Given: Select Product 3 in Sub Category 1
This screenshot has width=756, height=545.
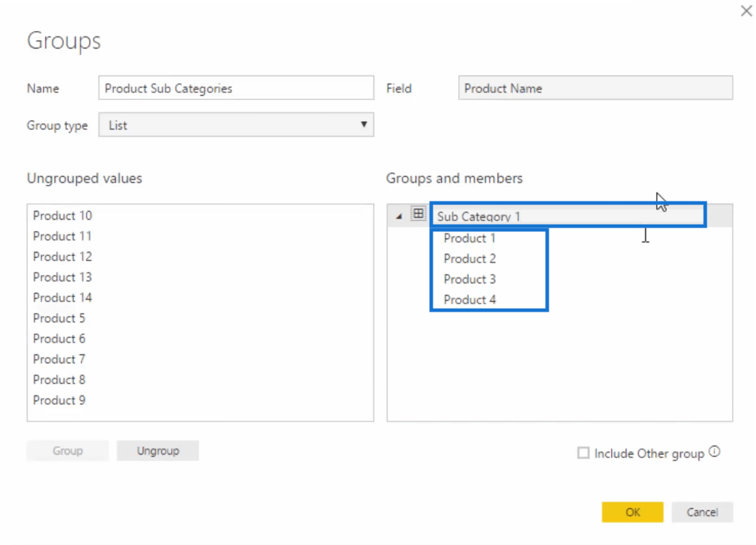Looking at the screenshot, I should tap(470, 280).
